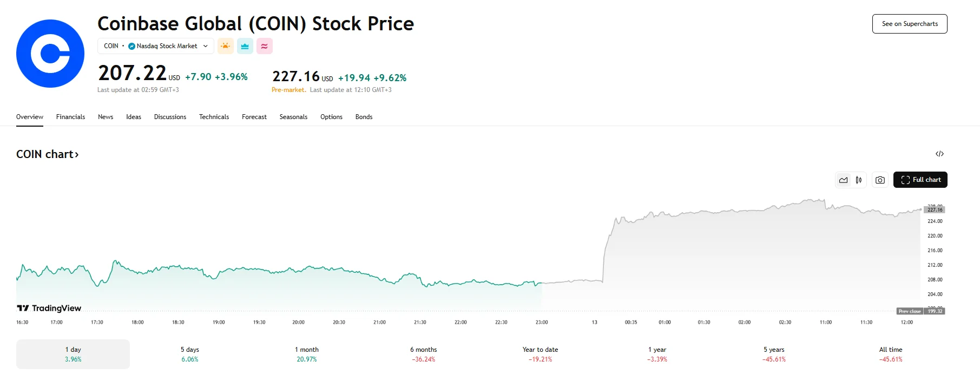This screenshot has height=374, width=980.
Task: Click the 227.16 current price label
Action: [x=935, y=209]
